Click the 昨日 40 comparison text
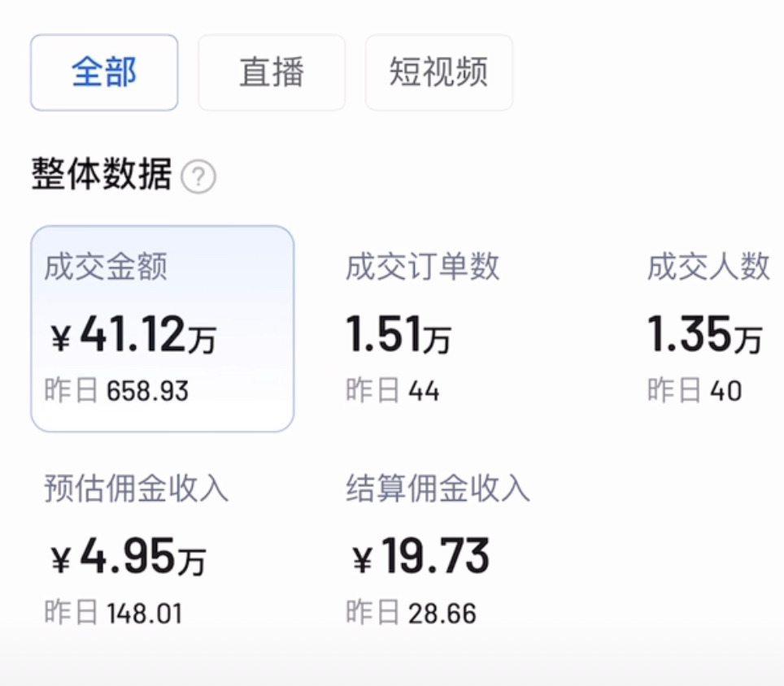The image size is (784, 686). (x=695, y=390)
